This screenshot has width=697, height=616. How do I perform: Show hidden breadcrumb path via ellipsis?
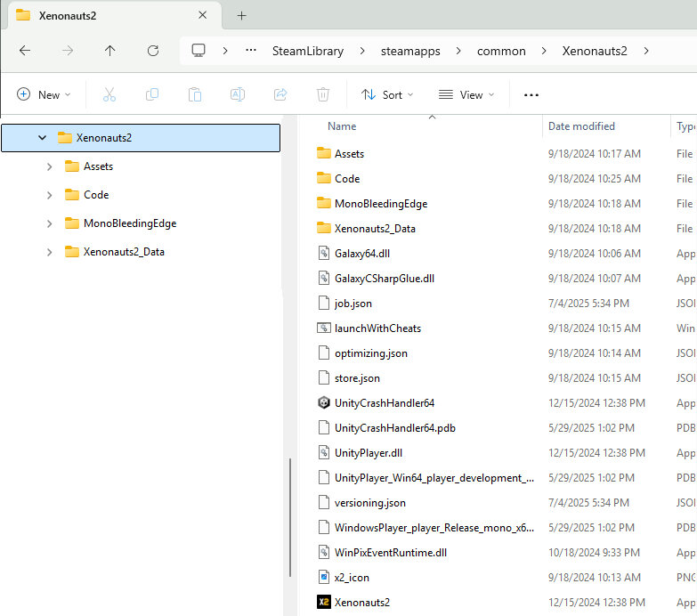pyautogui.click(x=251, y=50)
